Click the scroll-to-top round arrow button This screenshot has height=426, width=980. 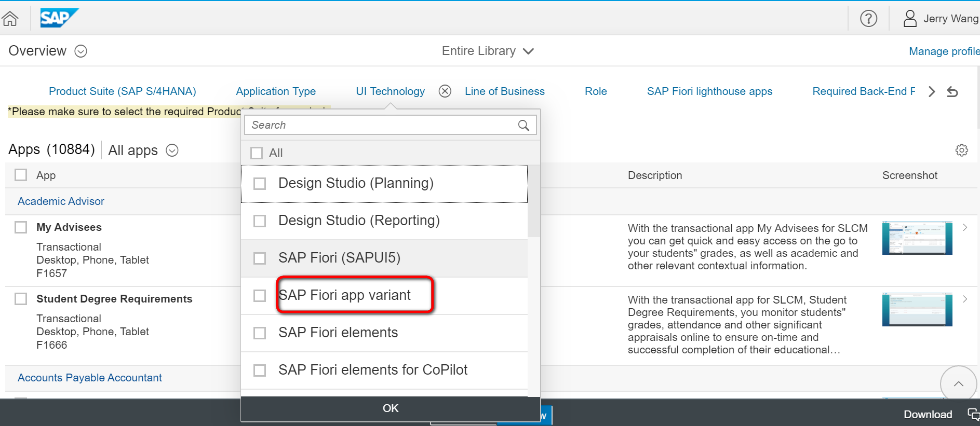pos(958,384)
